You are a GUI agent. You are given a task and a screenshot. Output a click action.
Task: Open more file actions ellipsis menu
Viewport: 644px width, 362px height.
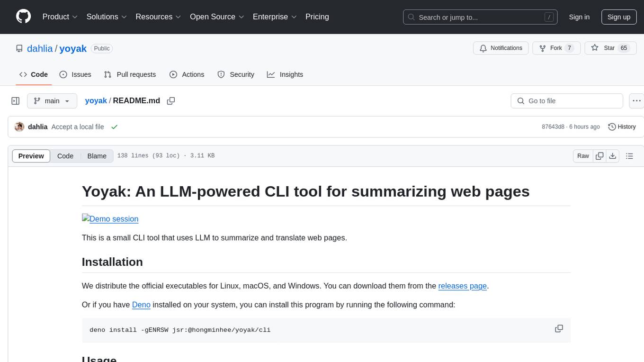(636, 101)
